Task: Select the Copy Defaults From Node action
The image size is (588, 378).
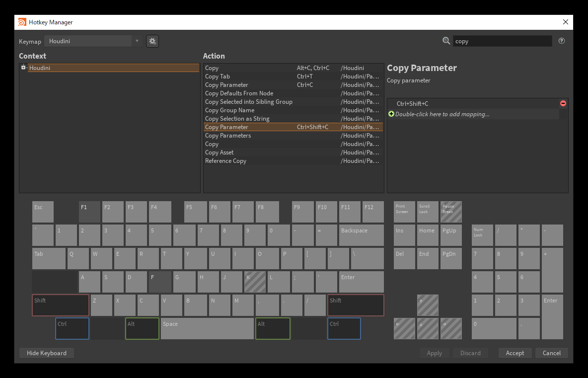Action: (x=293, y=93)
